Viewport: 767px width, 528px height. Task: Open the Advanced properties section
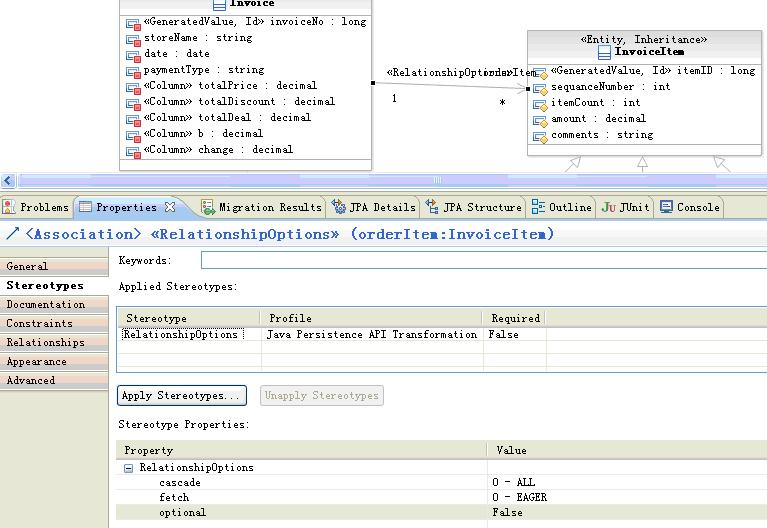coord(54,380)
